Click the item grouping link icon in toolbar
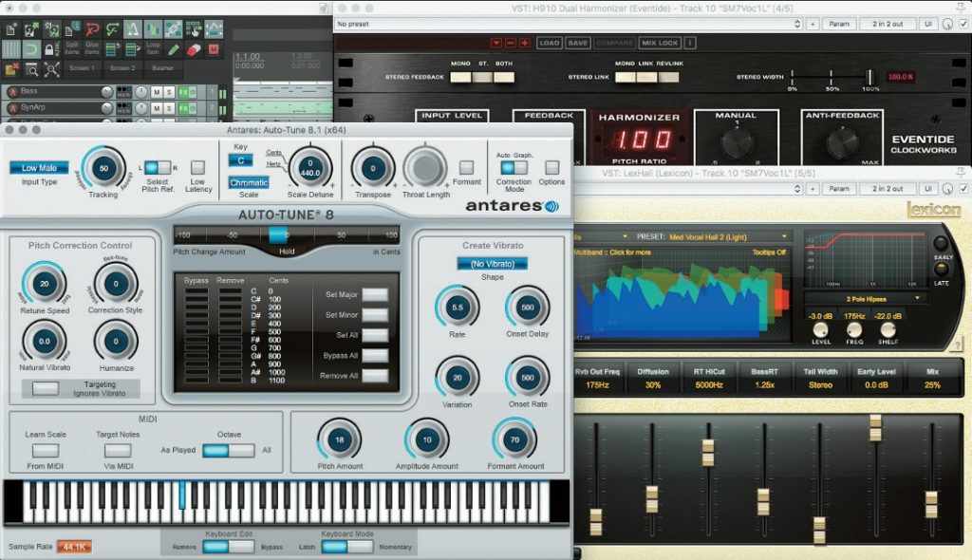This screenshot has width=972, height=560. 174,29
